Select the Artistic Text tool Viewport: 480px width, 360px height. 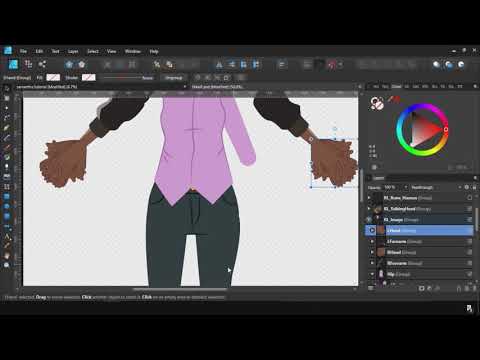[7, 236]
